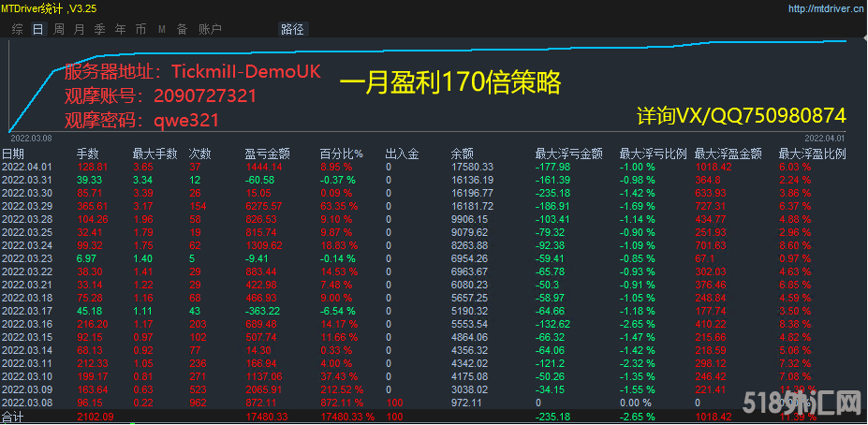Click the M tab in toolbar
The height and width of the screenshot is (425, 868).
pyautogui.click(x=161, y=29)
